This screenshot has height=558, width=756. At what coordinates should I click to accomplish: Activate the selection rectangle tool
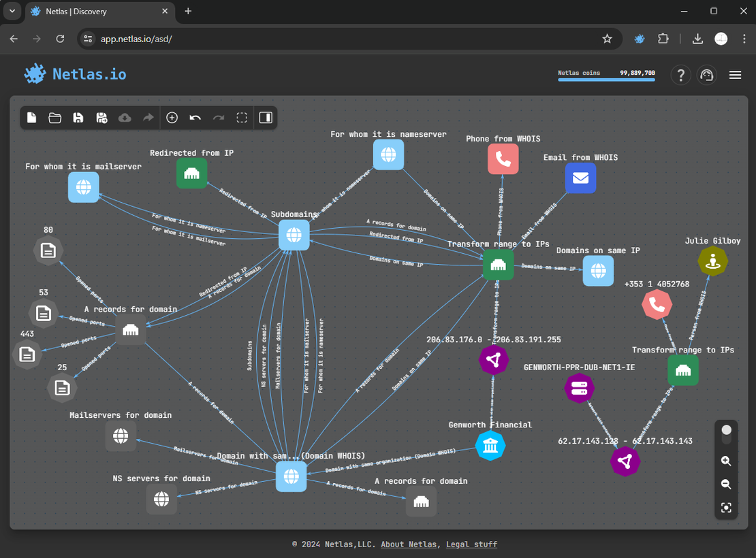click(242, 118)
